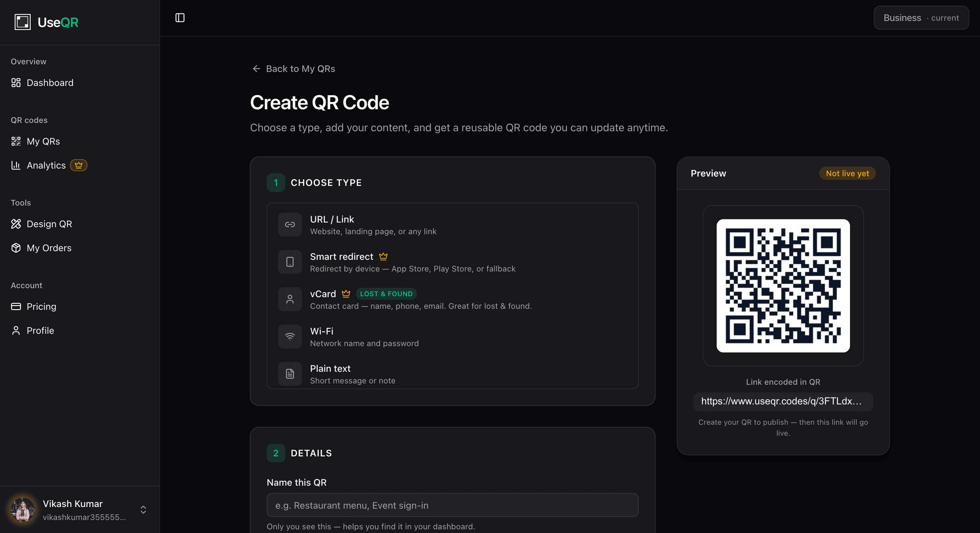Click the UseQR logo
Viewport: 980px width, 533px height.
tap(46, 22)
